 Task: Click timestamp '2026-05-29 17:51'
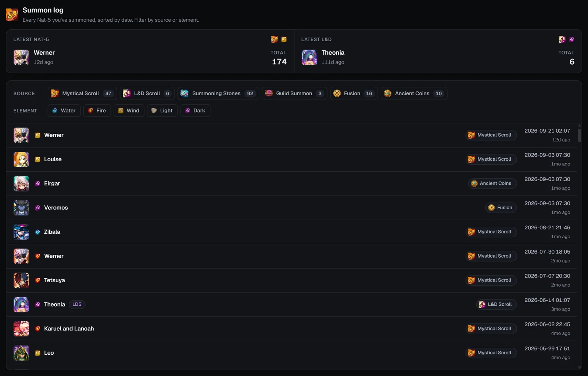click(547, 348)
